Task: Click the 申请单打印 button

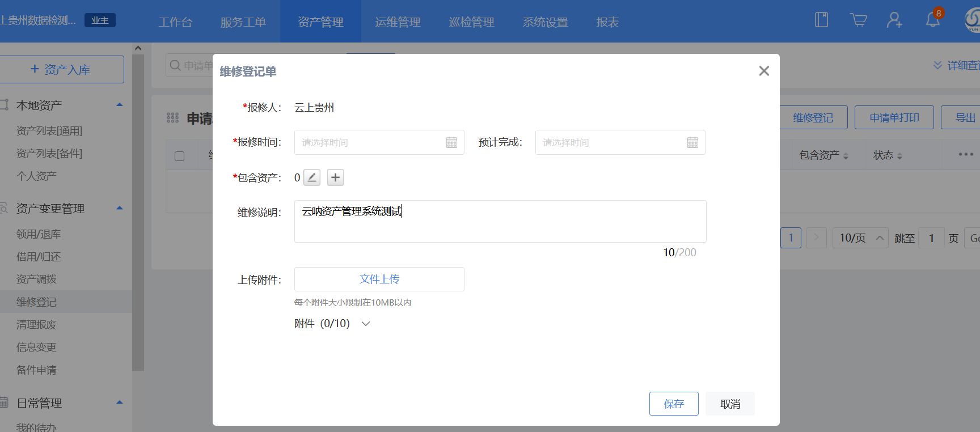Action: [x=894, y=117]
